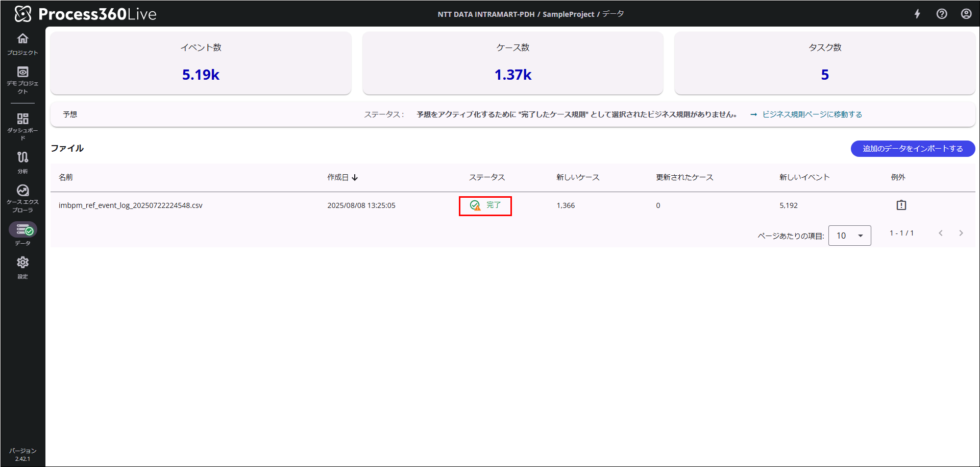Open the Process360Live logo home
The width and height of the screenshot is (980, 467).
[85, 14]
